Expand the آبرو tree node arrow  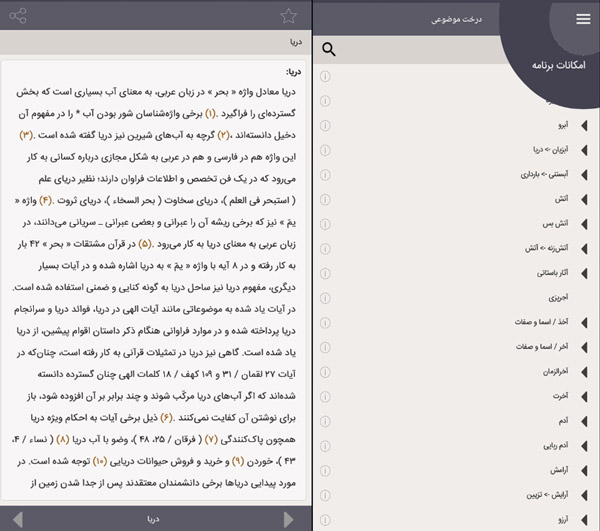[x=584, y=125]
